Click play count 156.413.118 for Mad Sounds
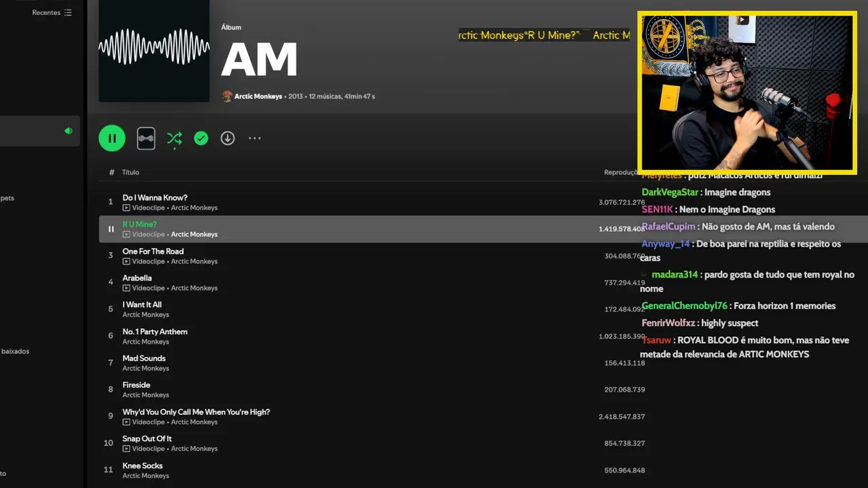 tap(625, 363)
